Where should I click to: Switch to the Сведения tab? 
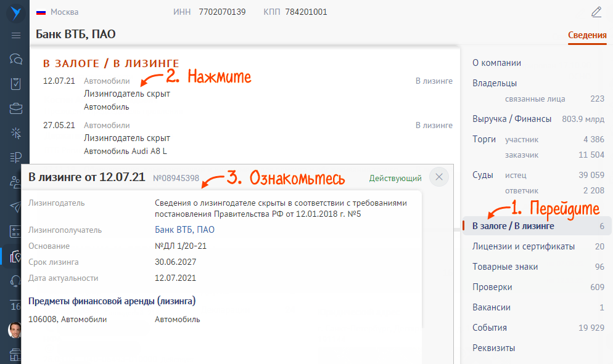coord(587,35)
